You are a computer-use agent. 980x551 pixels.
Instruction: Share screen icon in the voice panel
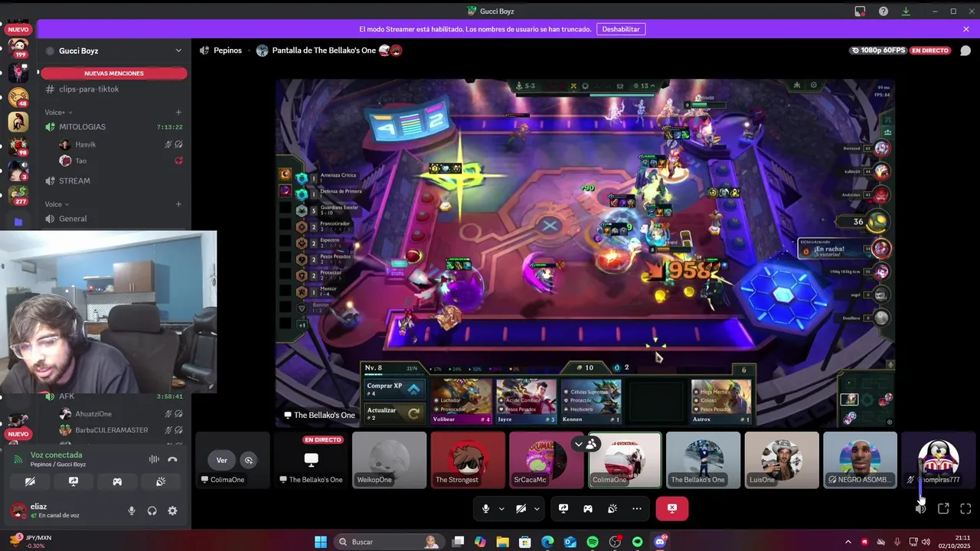coord(73,482)
